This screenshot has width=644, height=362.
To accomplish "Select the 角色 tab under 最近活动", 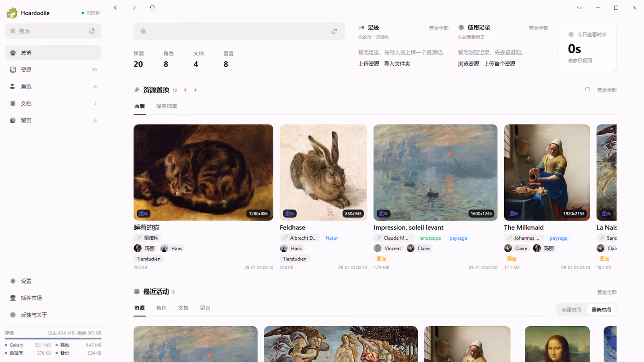I will pos(161,308).
